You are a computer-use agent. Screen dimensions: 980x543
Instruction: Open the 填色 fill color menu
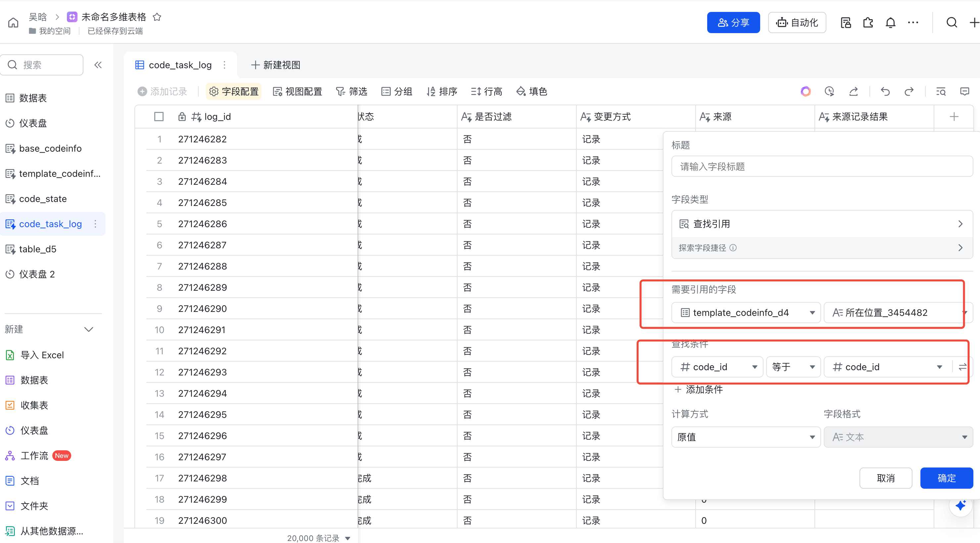(532, 91)
